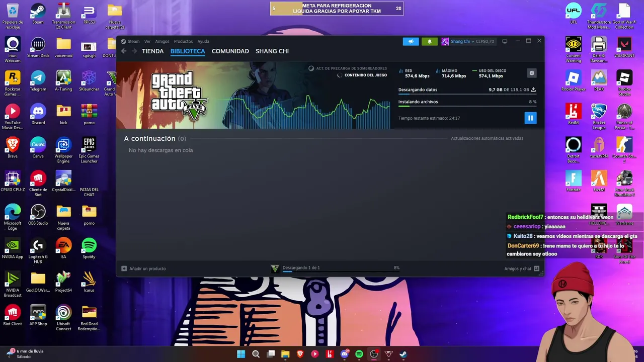Click the CONTENIDO DEL JUEGO label

coord(366,75)
